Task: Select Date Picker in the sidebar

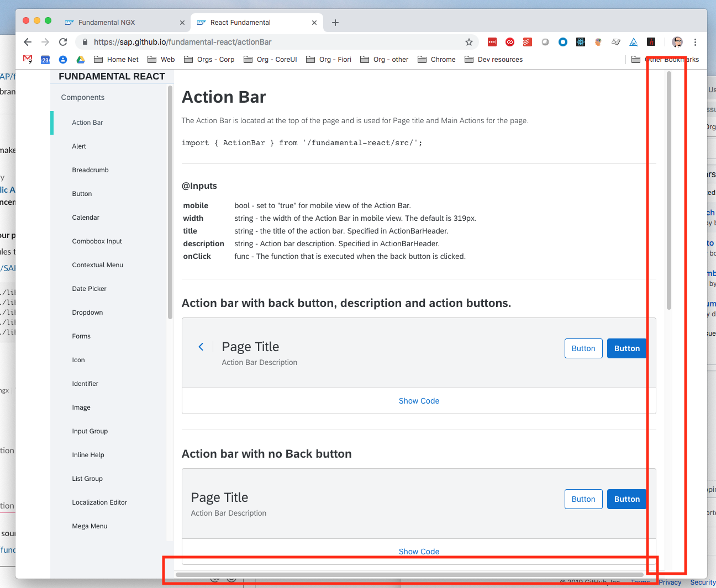Action: click(x=89, y=289)
